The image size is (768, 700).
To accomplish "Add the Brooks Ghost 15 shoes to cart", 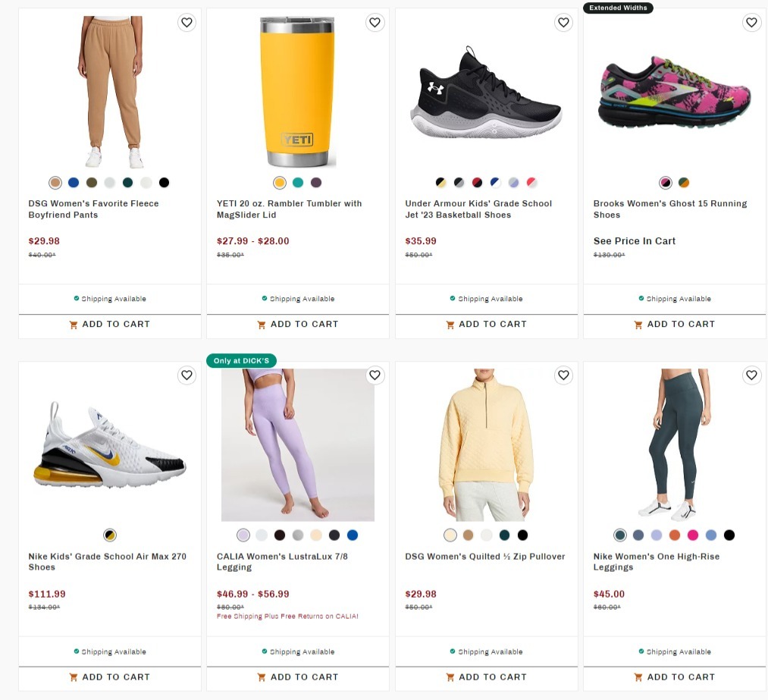I will 674,324.
